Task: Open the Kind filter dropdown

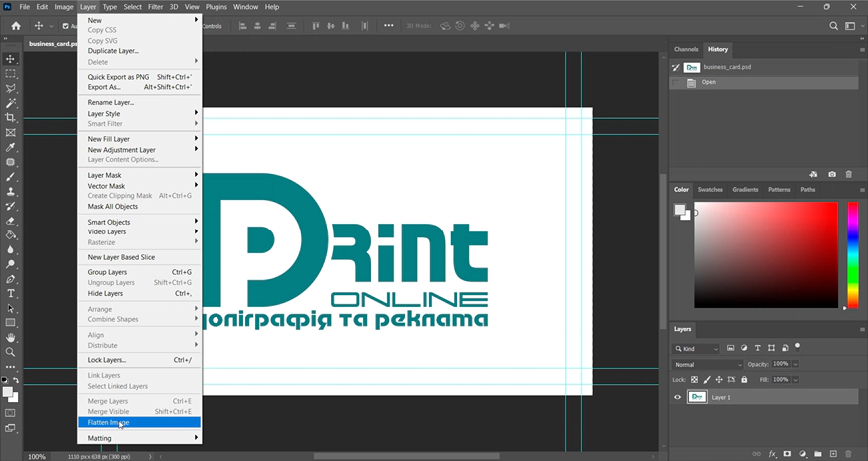Action: (x=697, y=348)
